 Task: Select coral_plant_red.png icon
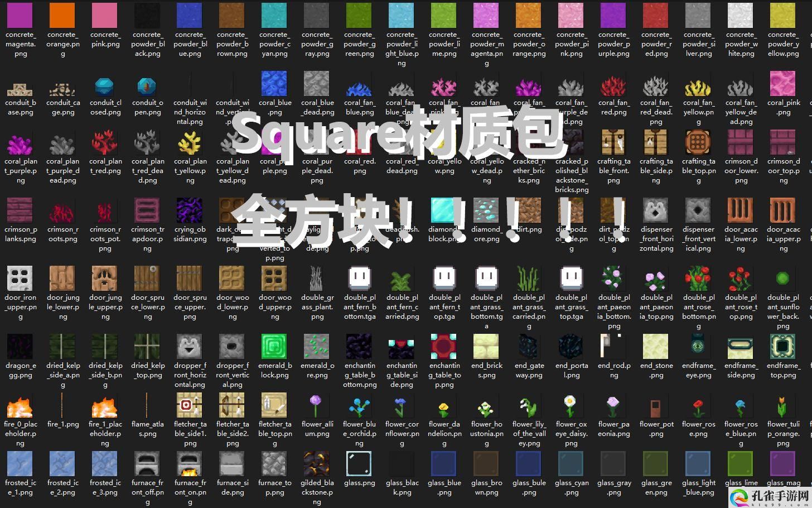tap(105, 143)
